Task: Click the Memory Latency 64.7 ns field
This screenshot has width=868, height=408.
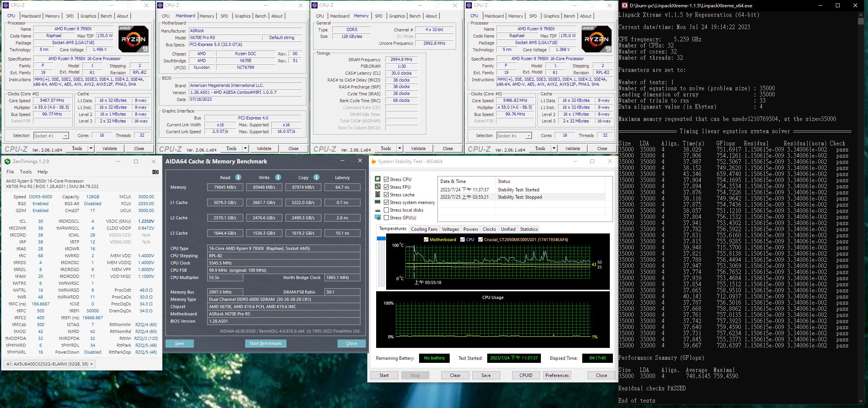Action: click(342, 187)
